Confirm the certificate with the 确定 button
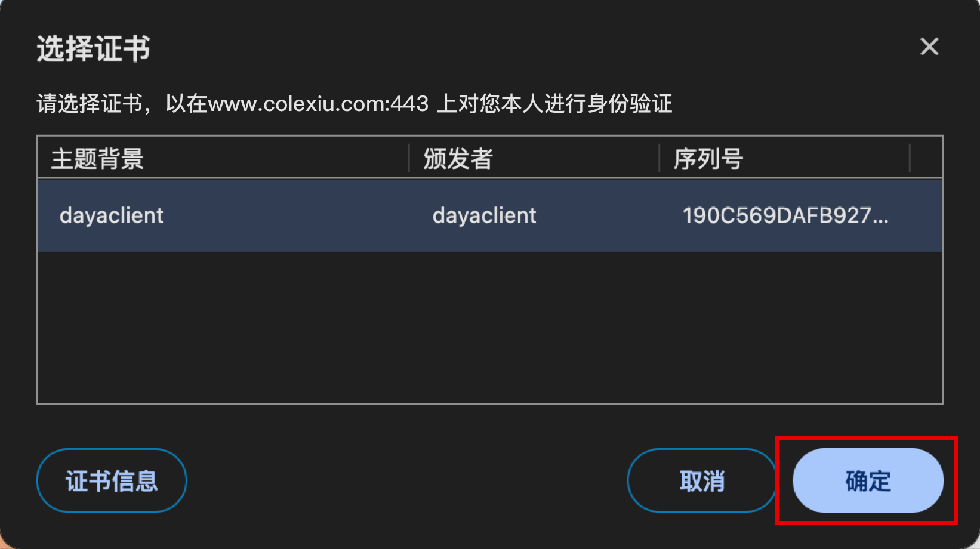980x549 pixels. coord(868,480)
